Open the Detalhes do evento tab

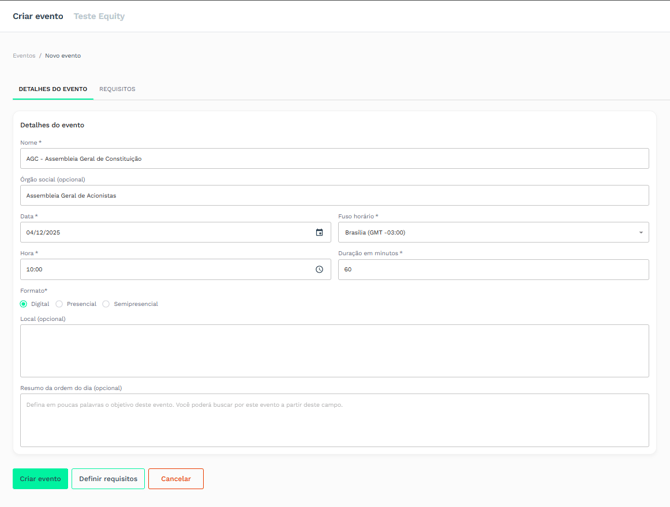point(53,89)
